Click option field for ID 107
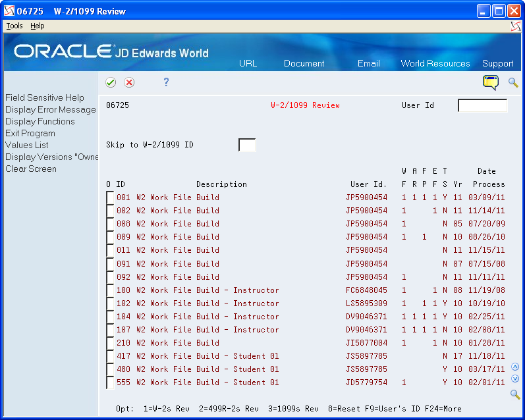 pyautogui.click(x=110, y=330)
